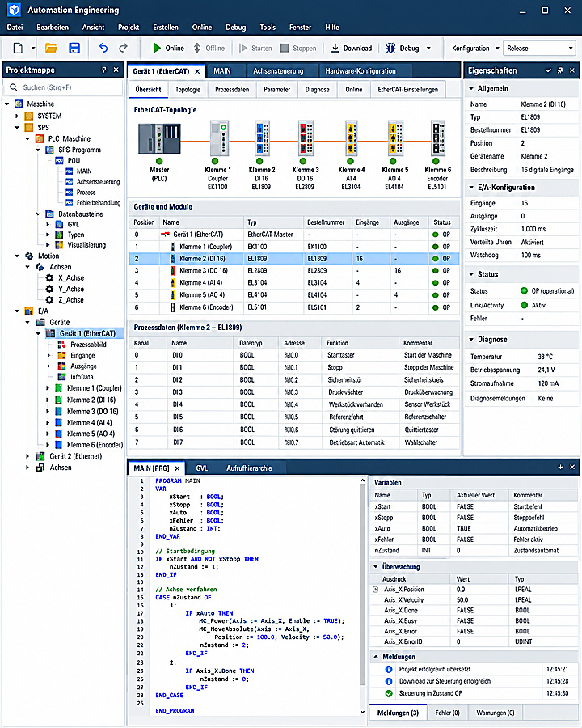Open the Erstellen menu

pyautogui.click(x=165, y=28)
